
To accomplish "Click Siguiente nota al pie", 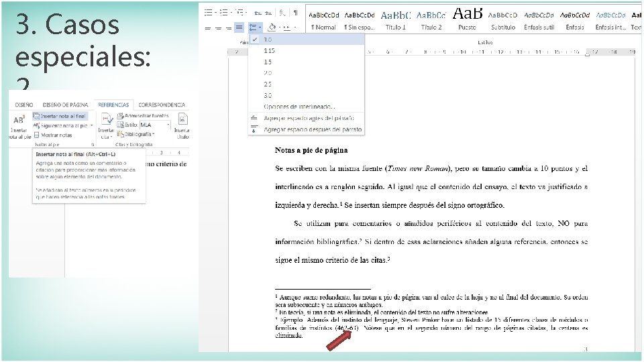I will tap(61, 125).
